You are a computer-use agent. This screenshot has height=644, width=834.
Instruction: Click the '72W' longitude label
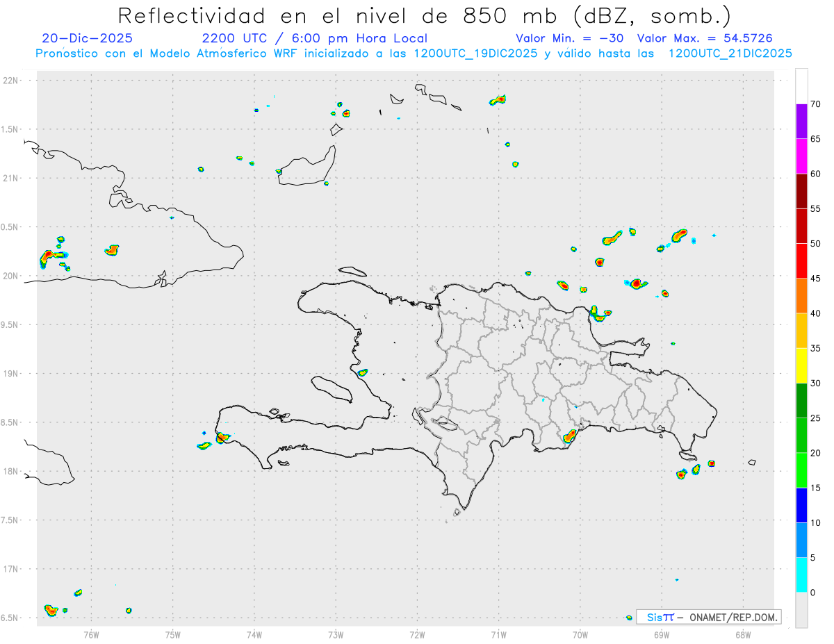(417, 634)
